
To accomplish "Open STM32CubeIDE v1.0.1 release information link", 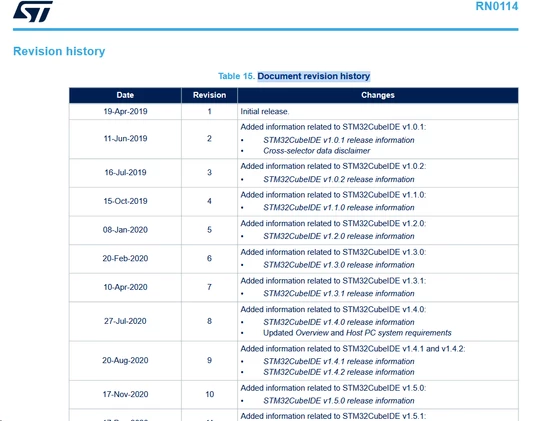I will click(x=338, y=140).
